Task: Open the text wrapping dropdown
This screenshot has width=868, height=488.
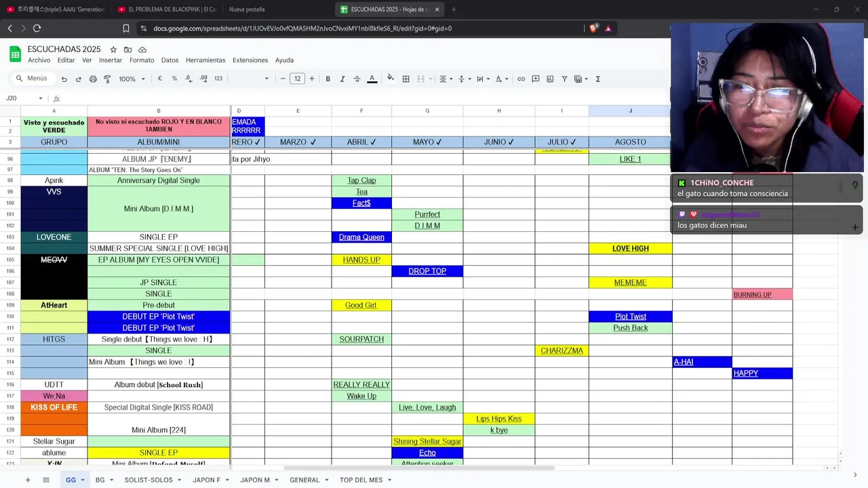Action: pos(483,79)
